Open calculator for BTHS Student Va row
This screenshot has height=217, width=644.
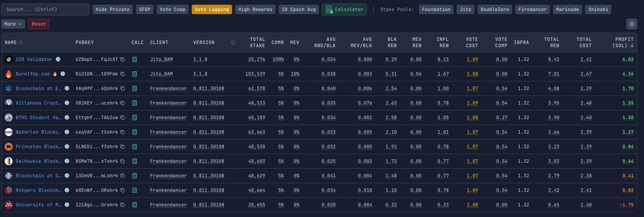tap(136, 117)
